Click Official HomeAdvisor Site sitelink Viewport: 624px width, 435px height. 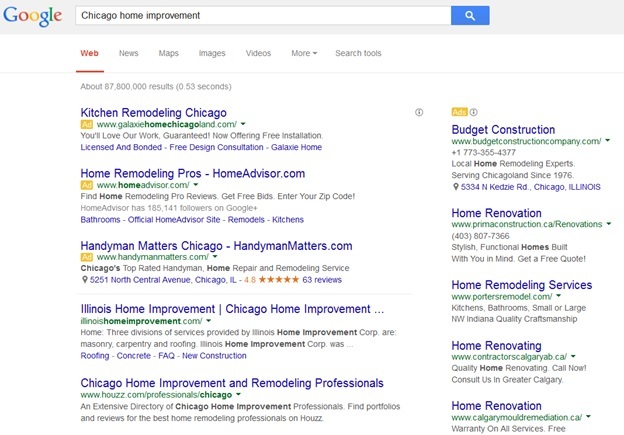click(174, 220)
